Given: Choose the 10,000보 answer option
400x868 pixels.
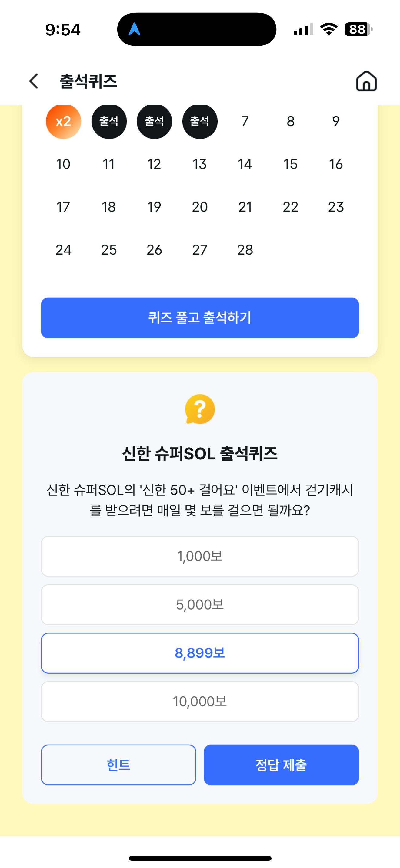Looking at the screenshot, I should [x=200, y=702].
